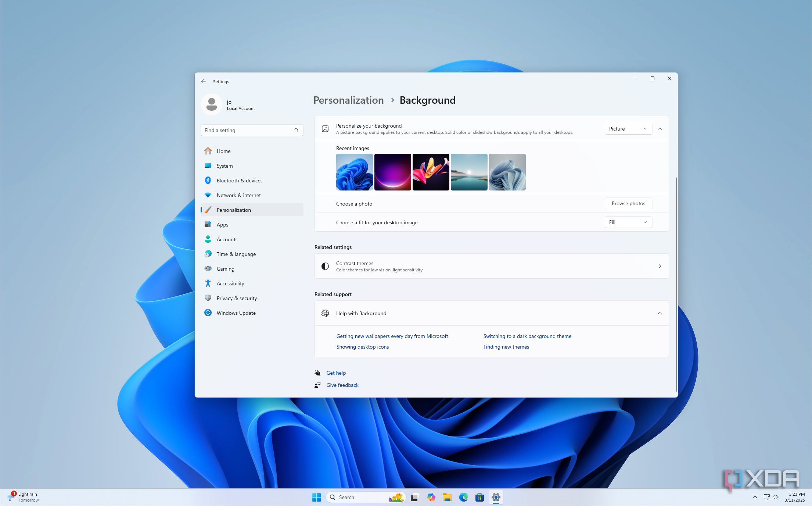The image size is (812, 506).
Task: Open Time & language settings
Action: 252,254
